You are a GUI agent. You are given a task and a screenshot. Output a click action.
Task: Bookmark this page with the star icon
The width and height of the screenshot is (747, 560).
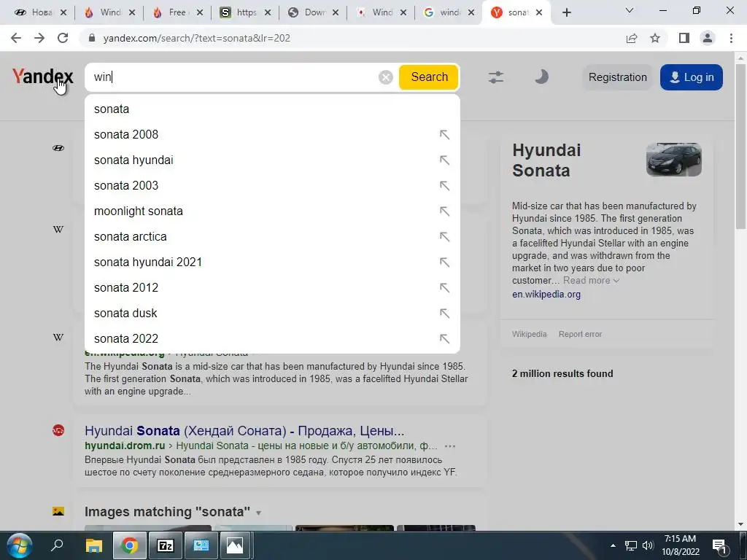[655, 38]
